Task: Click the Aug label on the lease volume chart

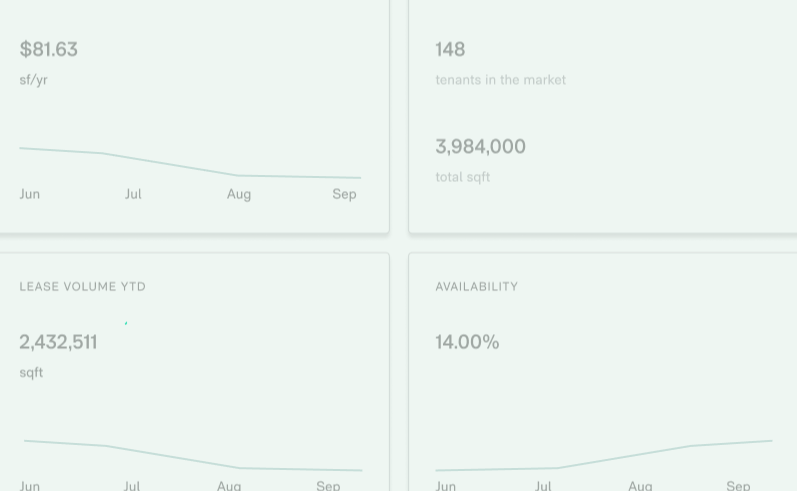Action: click(229, 485)
